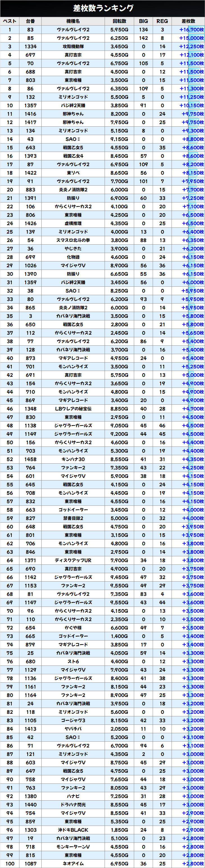The width and height of the screenshot is (205, 868).
Task: Click machine number 1417 in 邪神ちゃん row
Action: (30, 122)
